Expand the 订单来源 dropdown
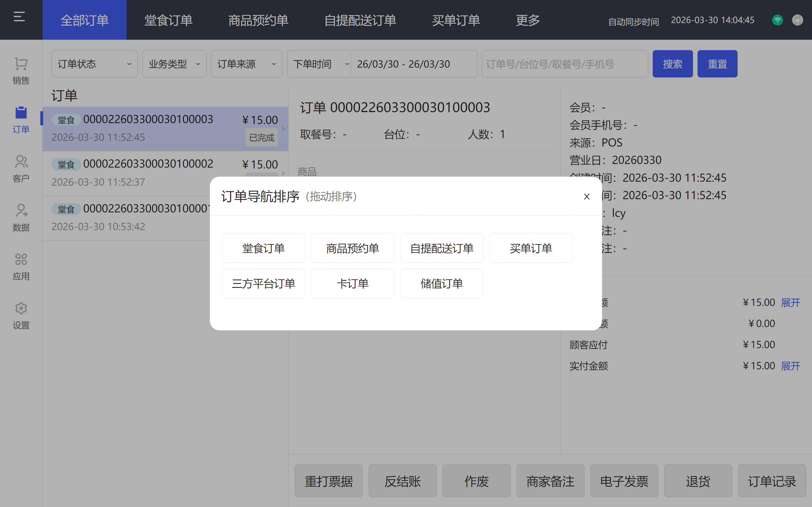This screenshot has height=507, width=812. click(246, 64)
